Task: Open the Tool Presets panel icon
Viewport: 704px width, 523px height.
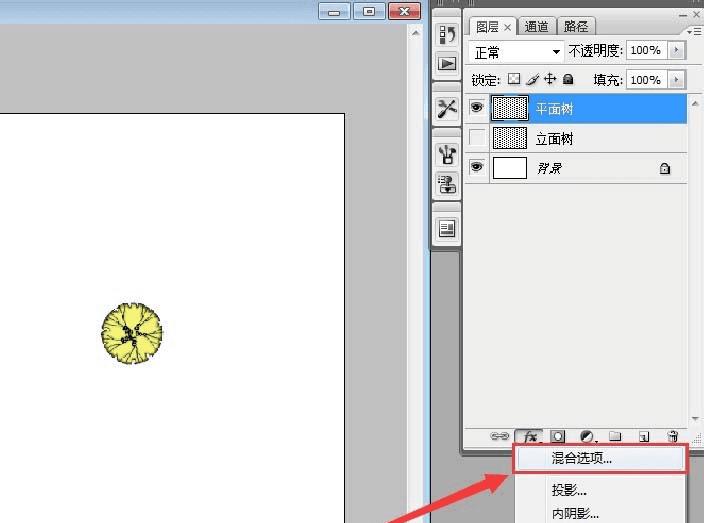Action: coord(447,108)
